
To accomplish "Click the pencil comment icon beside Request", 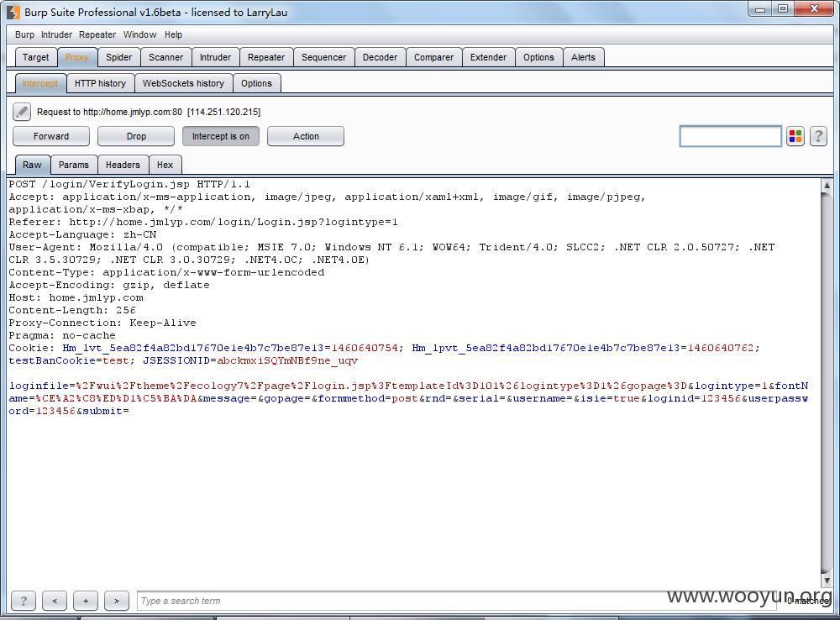I will [x=22, y=112].
